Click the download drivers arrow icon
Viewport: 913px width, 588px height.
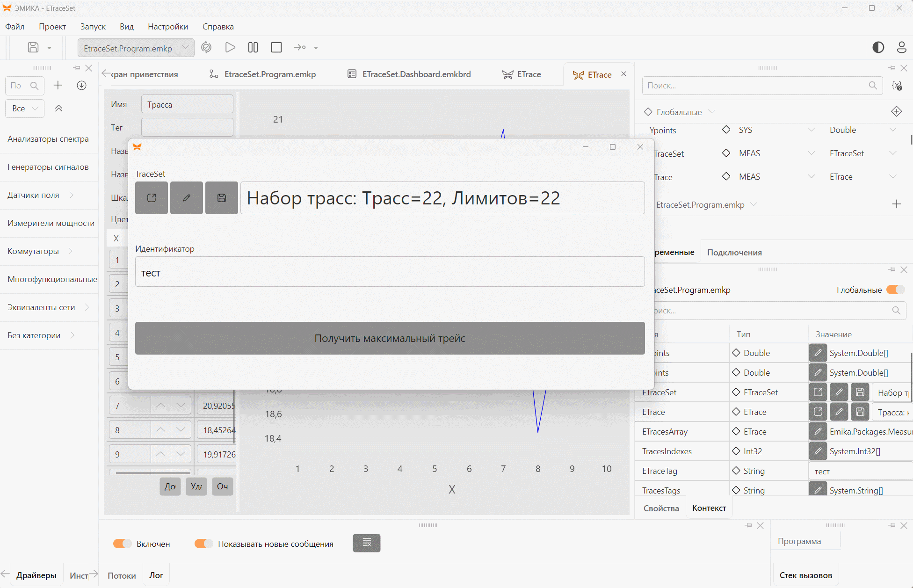pos(81,85)
